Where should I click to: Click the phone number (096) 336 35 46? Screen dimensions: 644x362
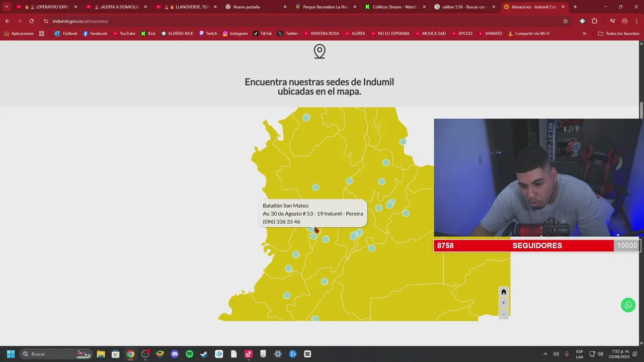(281, 222)
